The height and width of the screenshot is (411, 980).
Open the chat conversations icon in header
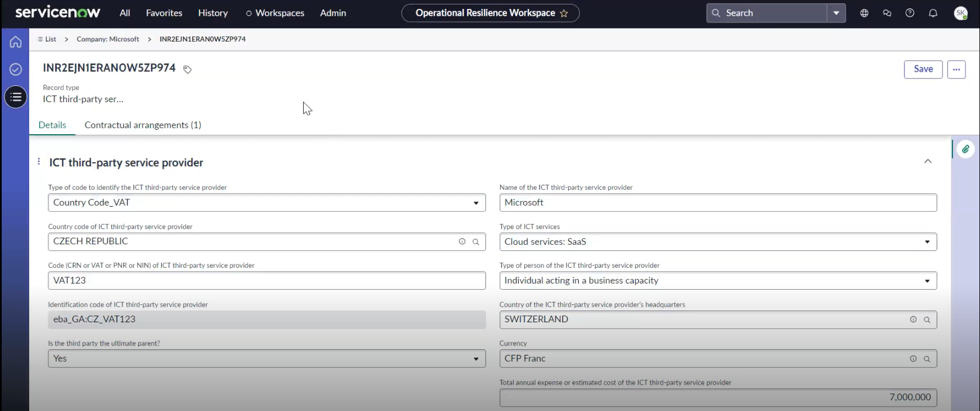coord(887,13)
